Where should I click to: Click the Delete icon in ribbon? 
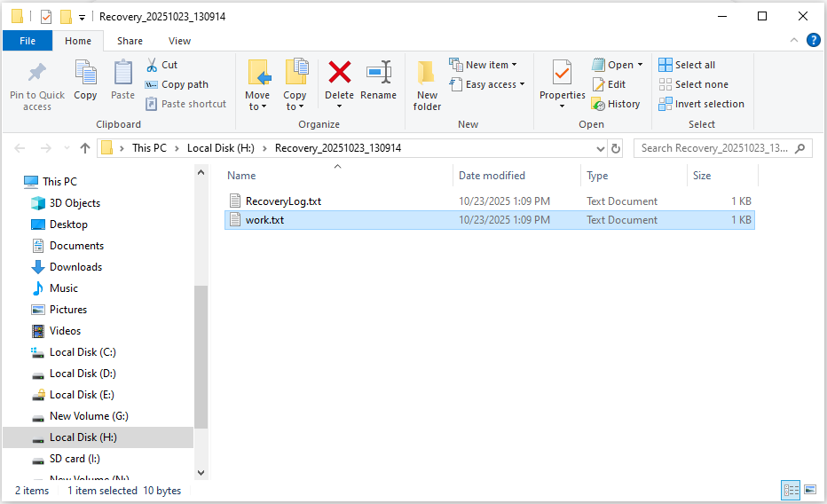(339, 75)
